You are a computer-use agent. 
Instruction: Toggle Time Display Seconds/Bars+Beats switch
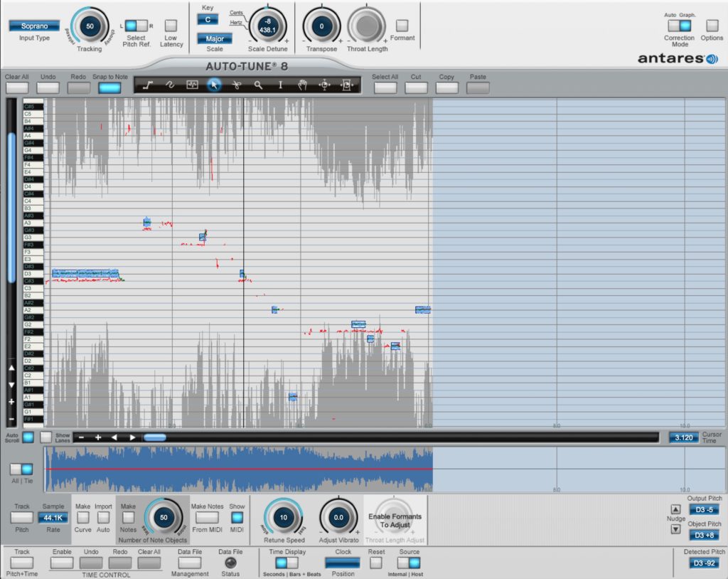[287, 563]
